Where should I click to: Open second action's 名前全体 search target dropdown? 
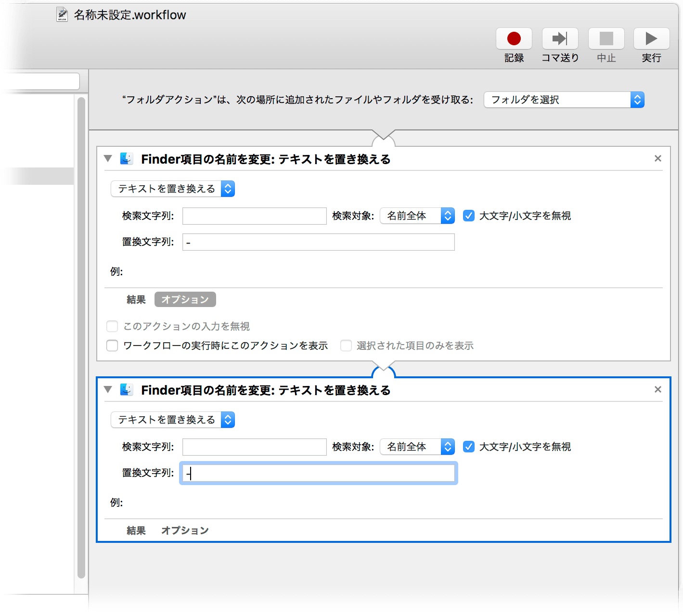(417, 447)
